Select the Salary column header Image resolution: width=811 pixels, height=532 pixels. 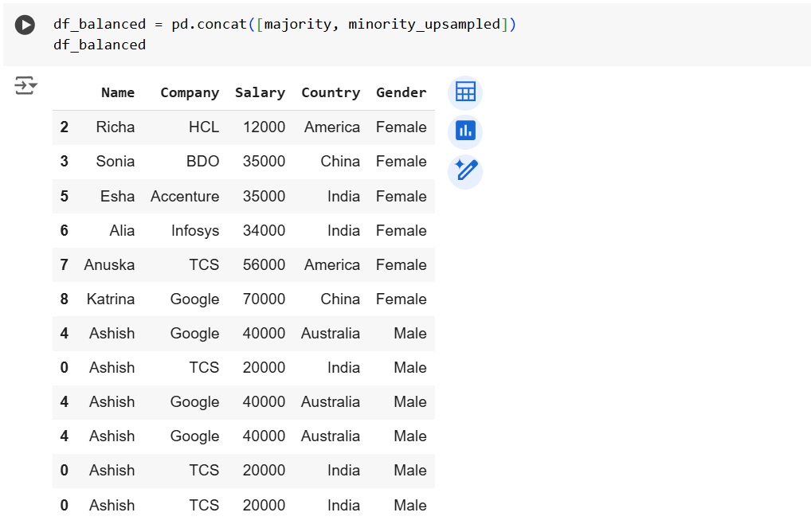click(260, 92)
